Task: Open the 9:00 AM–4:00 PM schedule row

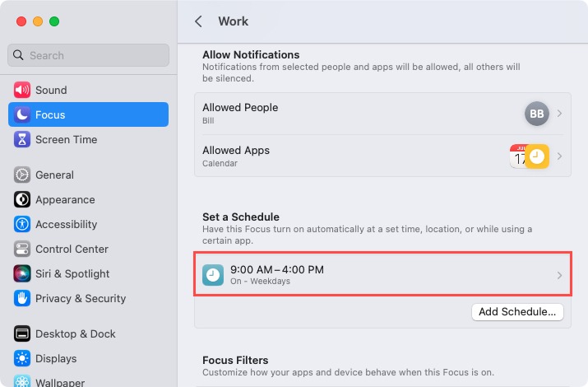Action: pos(383,274)
